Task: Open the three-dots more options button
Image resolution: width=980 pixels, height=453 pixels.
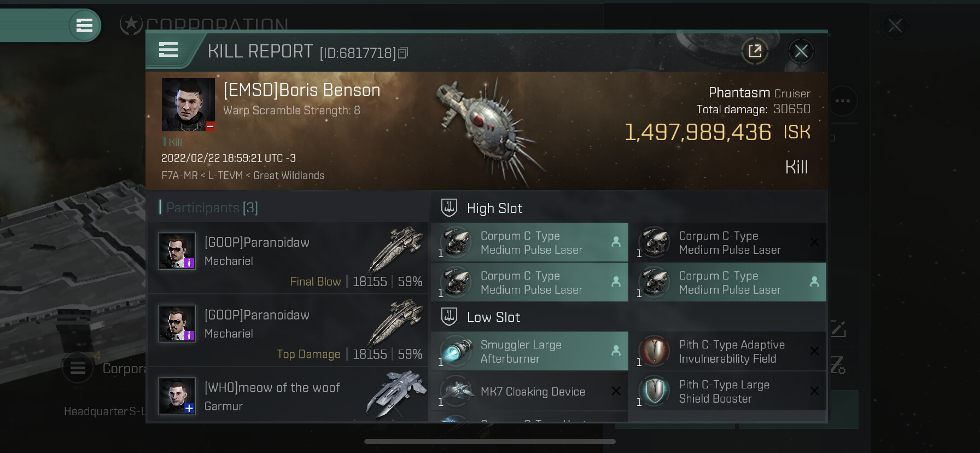Action: 842,101
